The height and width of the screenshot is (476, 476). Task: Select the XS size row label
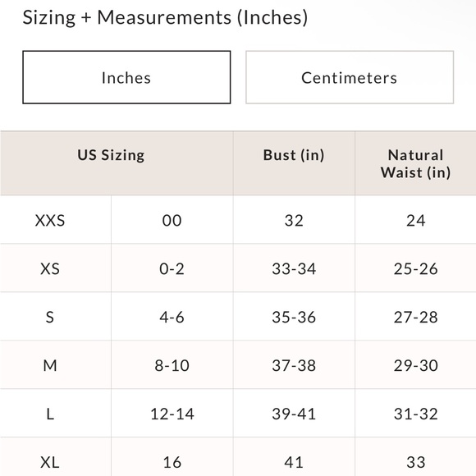coord(50,268)
